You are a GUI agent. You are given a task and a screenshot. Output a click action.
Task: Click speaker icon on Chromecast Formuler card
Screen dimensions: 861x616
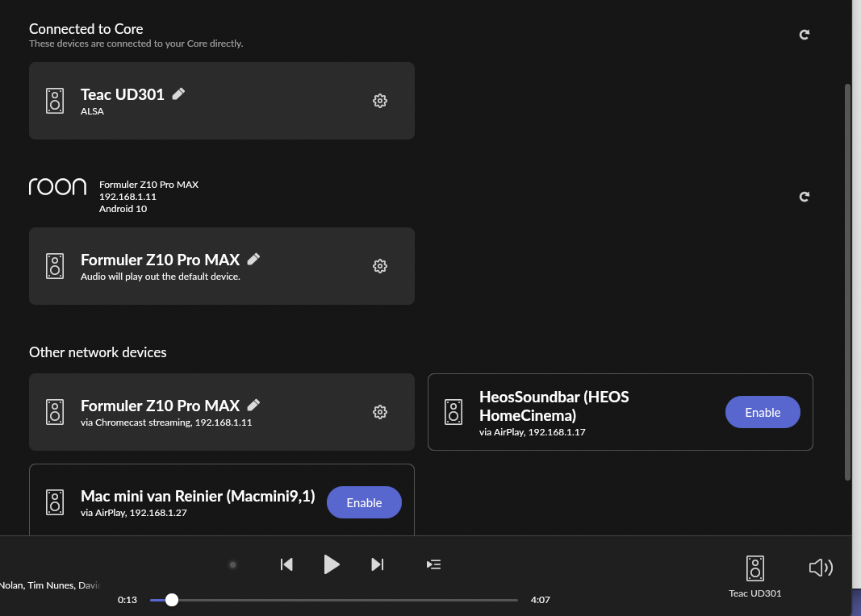pos(55,412)
